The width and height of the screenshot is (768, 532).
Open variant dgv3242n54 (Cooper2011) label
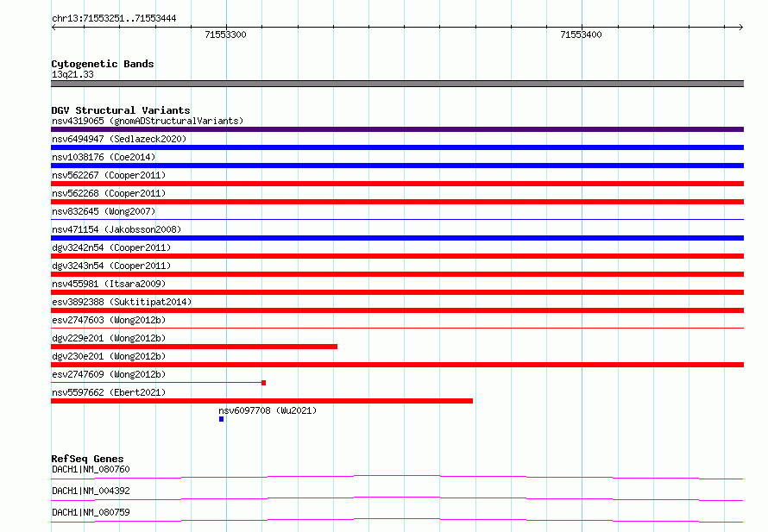coord(111,247)
